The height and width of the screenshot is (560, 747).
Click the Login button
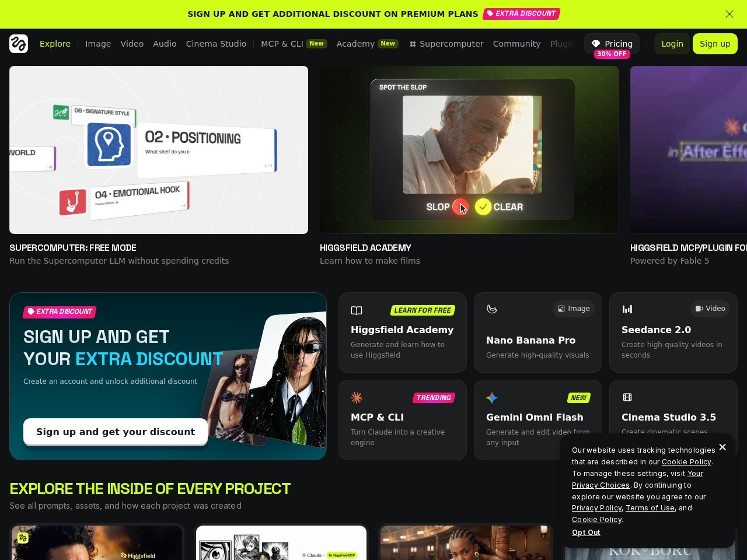click(x=672, y=44)
